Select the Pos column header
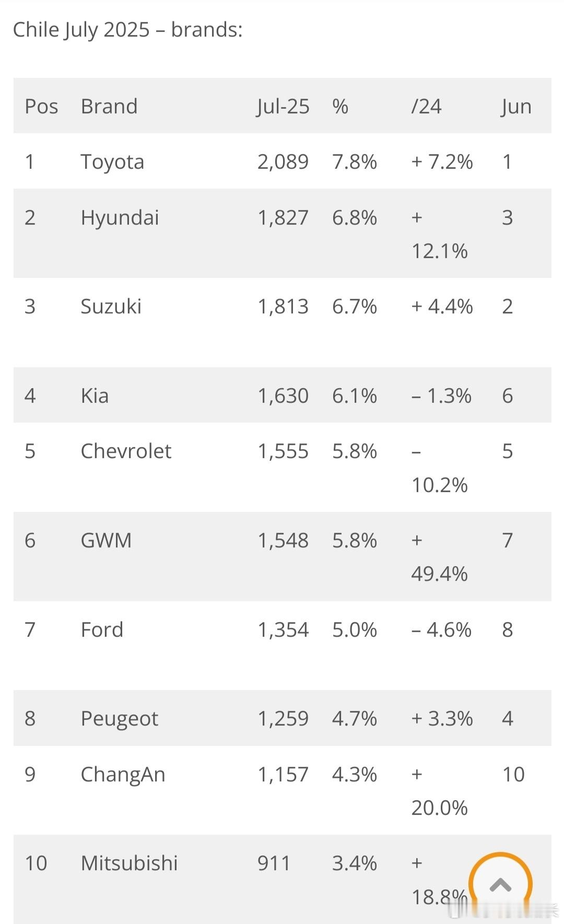The height and width of the screenshot is (924, 564). [x=41, y=106]
